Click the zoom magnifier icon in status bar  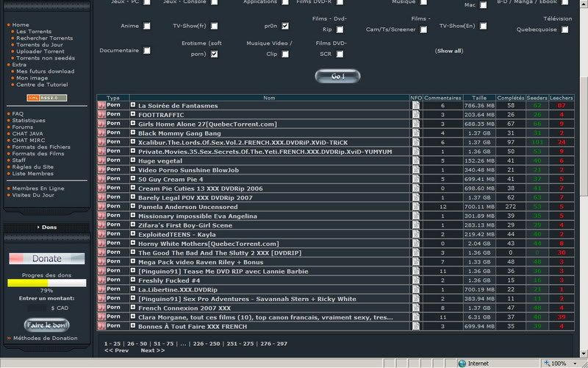pyautogui.click(x=547, y=363)
